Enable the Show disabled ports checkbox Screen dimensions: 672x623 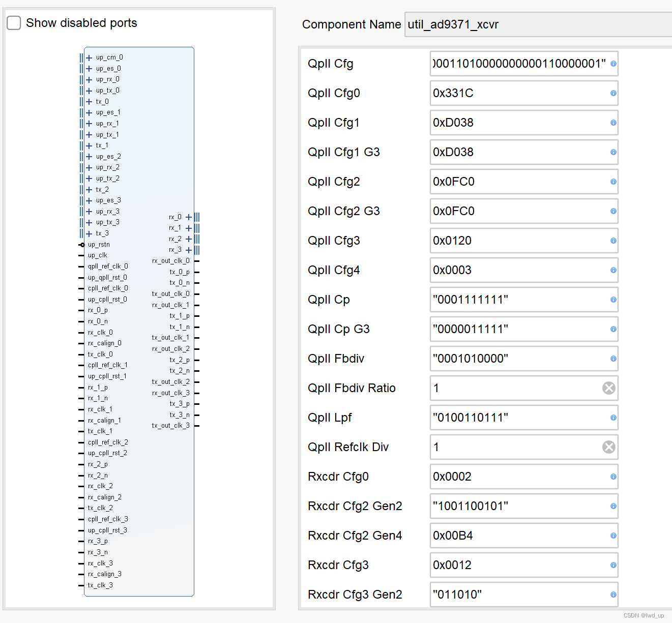click(x=14, y=23)
